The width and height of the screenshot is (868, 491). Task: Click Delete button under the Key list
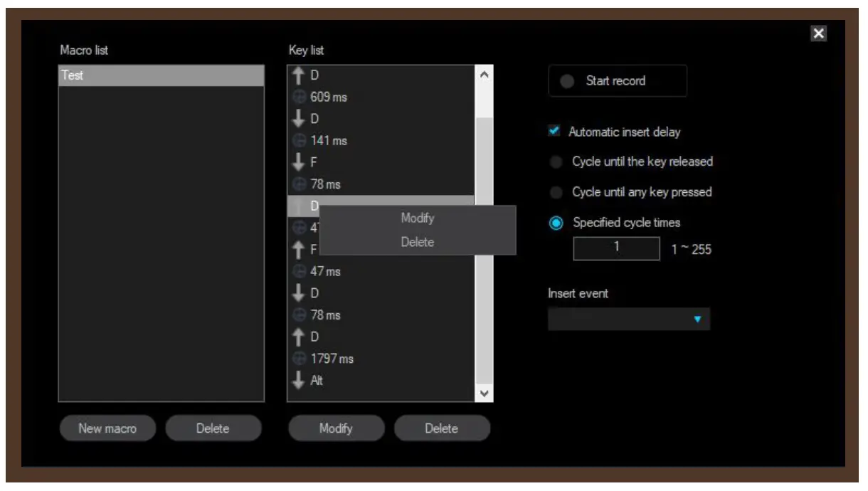click(x=442, y=428)
